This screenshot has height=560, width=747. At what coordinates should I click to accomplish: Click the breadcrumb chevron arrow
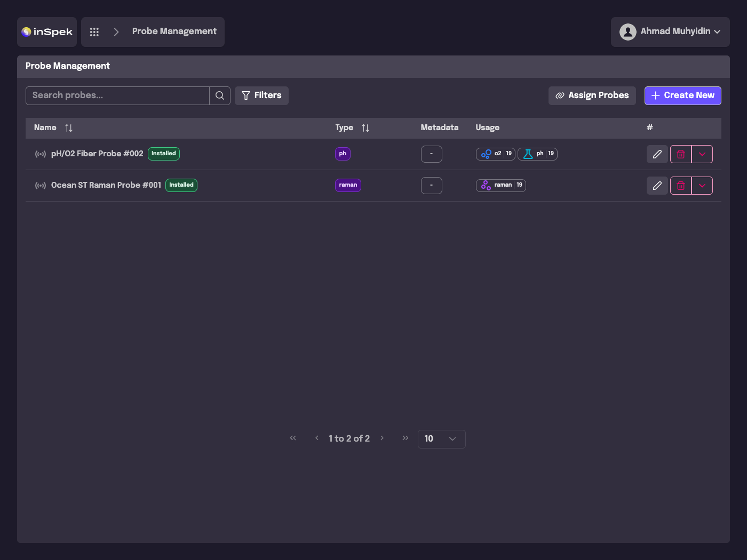coord(116,32)
